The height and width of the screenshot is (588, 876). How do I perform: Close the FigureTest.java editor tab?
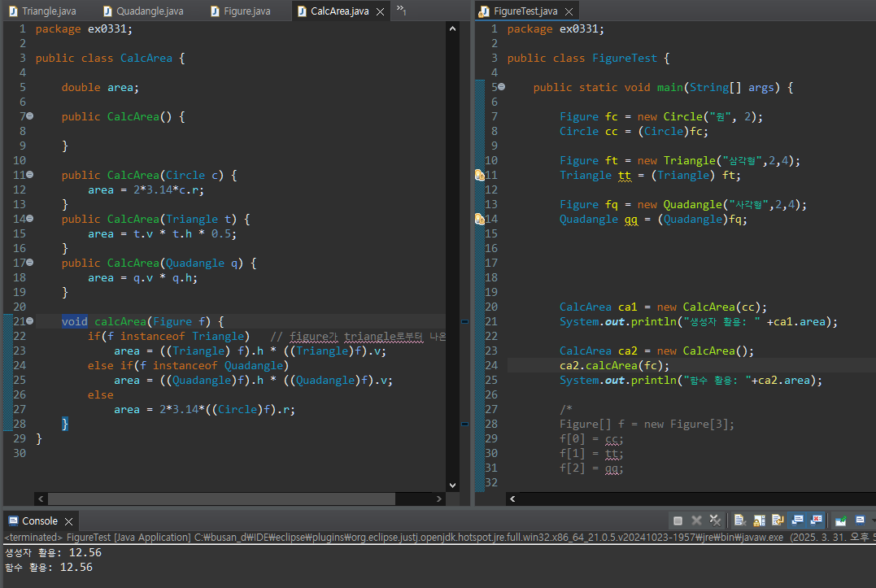pyautogui.click(x=569, y=11)
